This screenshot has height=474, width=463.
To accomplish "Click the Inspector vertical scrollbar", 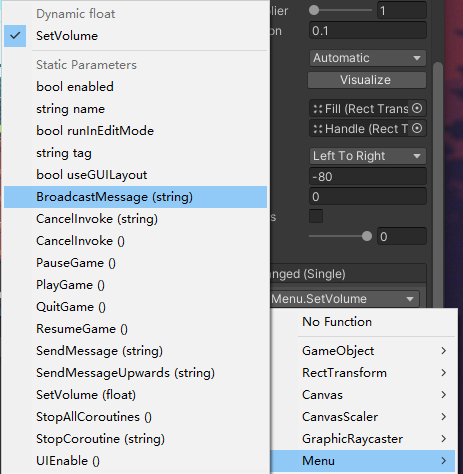I will point(438,185).
